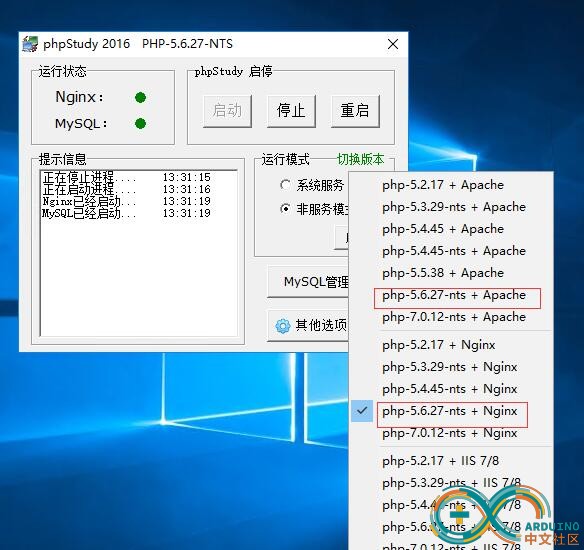
Task: Select the 系统服务 radio button
Action: tap(285, 185)
